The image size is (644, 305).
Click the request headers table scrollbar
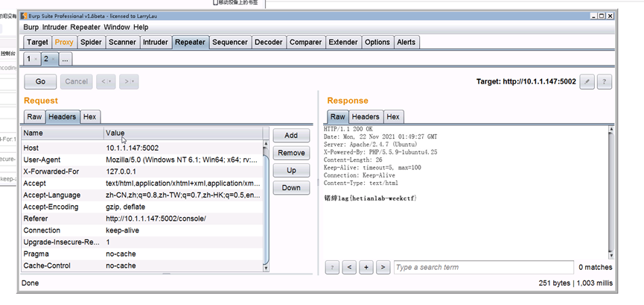coord(266,206)
